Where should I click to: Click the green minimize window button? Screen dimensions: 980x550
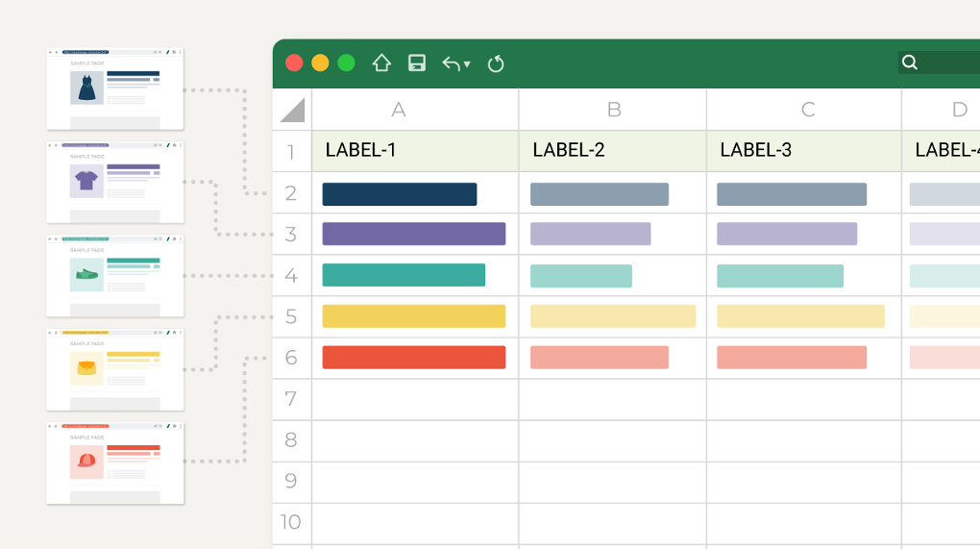click(346, 63)
